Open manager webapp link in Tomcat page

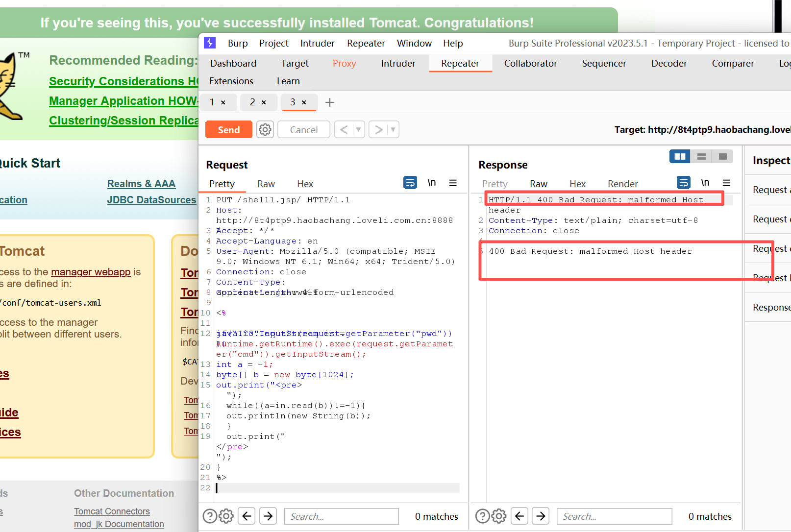91,272
